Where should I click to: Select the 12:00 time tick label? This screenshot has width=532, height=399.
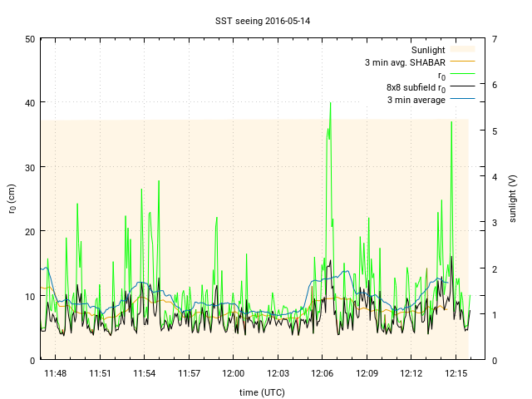pyautogui.click(x=234, y=374)
